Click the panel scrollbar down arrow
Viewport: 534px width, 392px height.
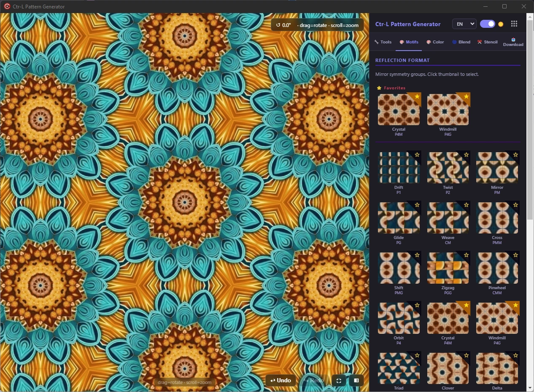(530, 388)
